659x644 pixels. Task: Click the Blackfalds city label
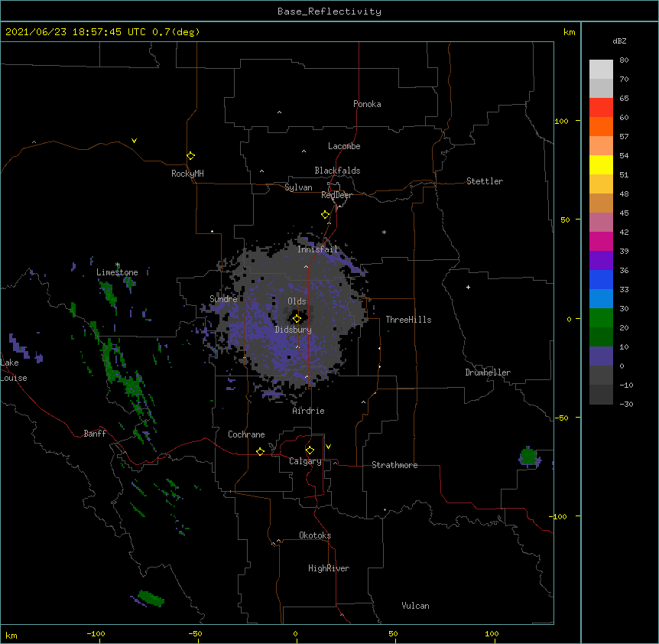click(x=337, y=171)
